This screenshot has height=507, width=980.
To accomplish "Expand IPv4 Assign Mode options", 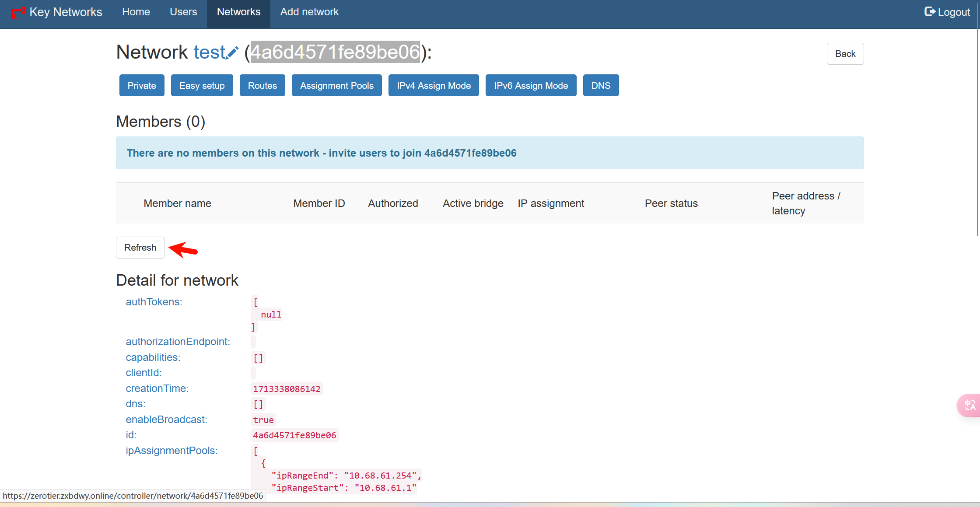I will tap(434, 86).
